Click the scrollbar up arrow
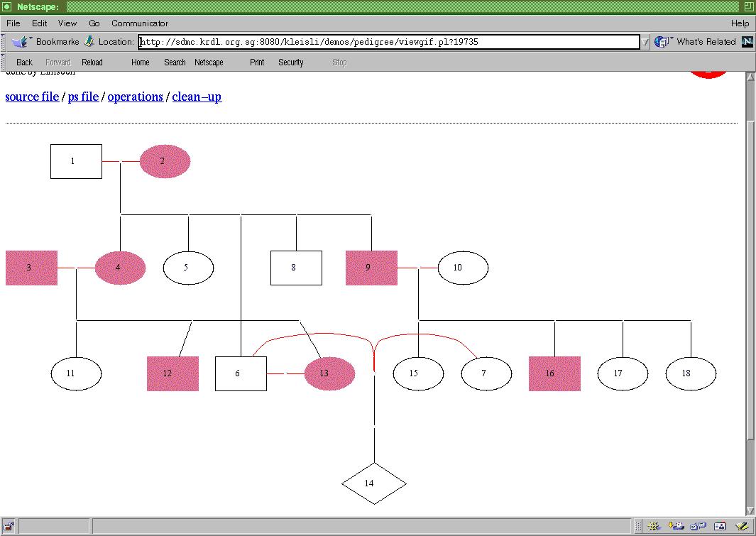The image size is (756, 536). point(750,77)
